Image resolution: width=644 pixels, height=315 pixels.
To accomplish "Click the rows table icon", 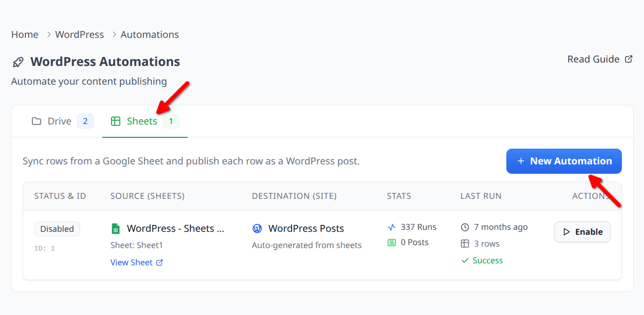I will pos(465,244).
